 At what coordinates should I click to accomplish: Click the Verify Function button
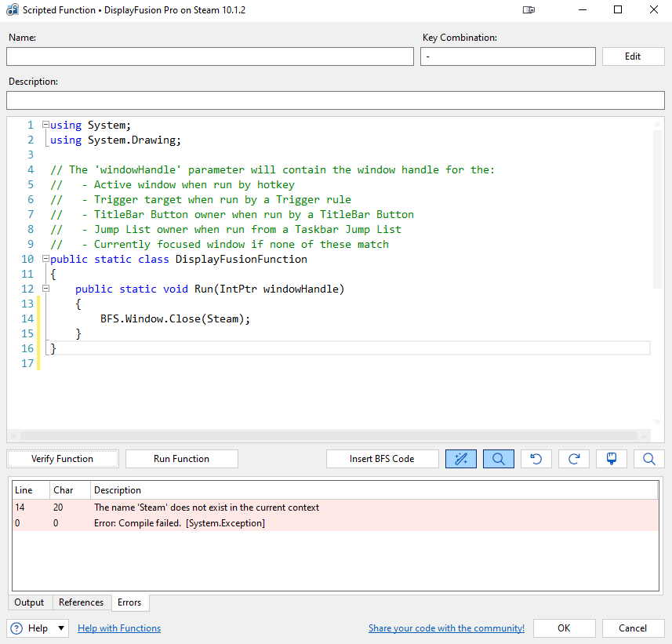63,459
